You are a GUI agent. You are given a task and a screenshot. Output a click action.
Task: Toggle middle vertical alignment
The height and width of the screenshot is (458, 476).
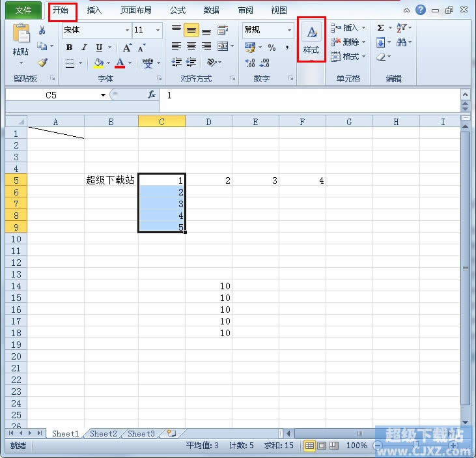tap(191, 30)
